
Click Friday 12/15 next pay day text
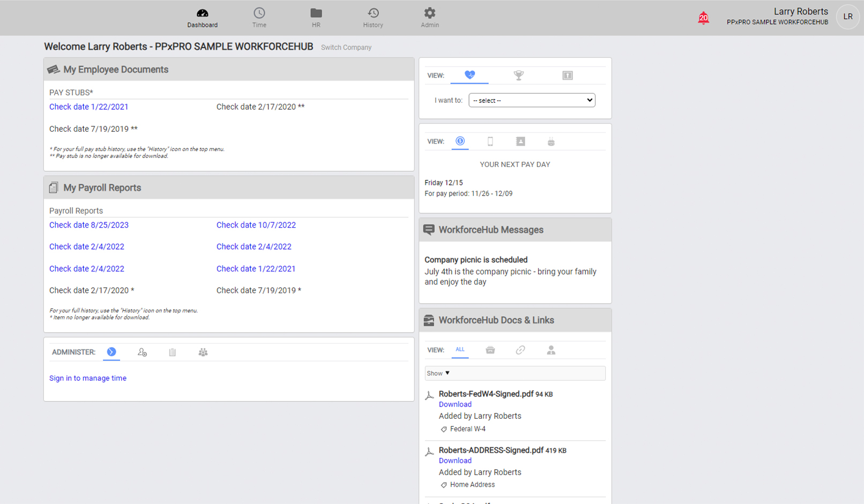pos(444,183)
